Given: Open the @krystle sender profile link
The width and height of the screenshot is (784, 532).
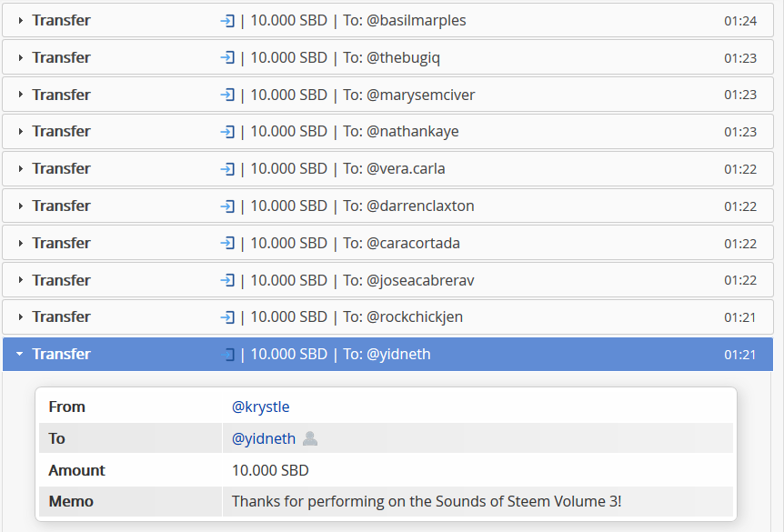Looking at the screenshot, I should 260,407.
